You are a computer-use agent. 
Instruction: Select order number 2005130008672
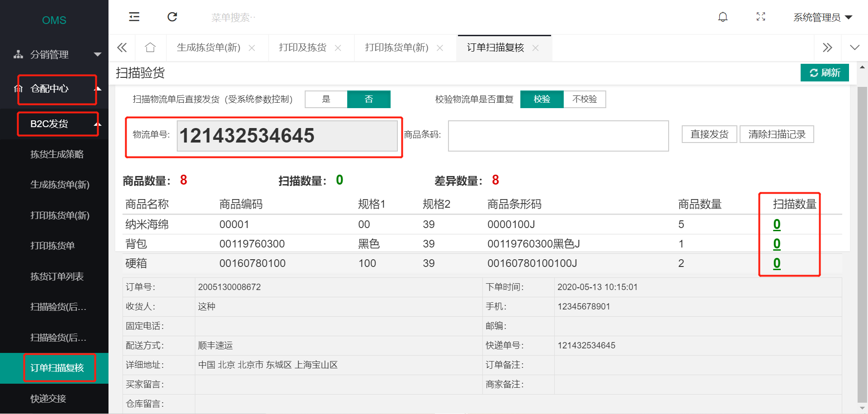click(x=229, y=287)
